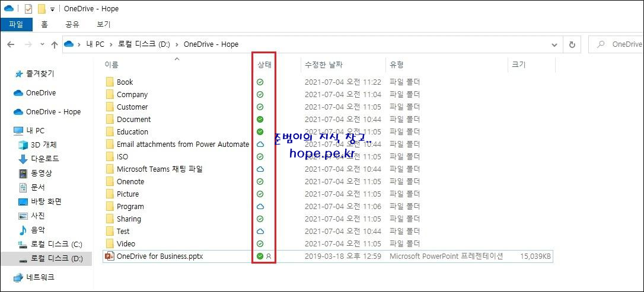Click the Picture folder sync status icon
Viewport: 644px width, 292px height.
click(260, 194)
